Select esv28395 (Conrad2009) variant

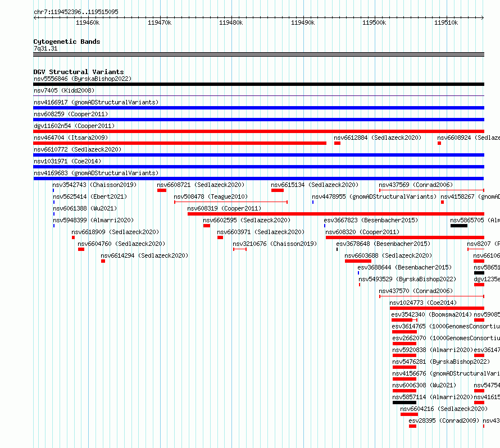444,420
